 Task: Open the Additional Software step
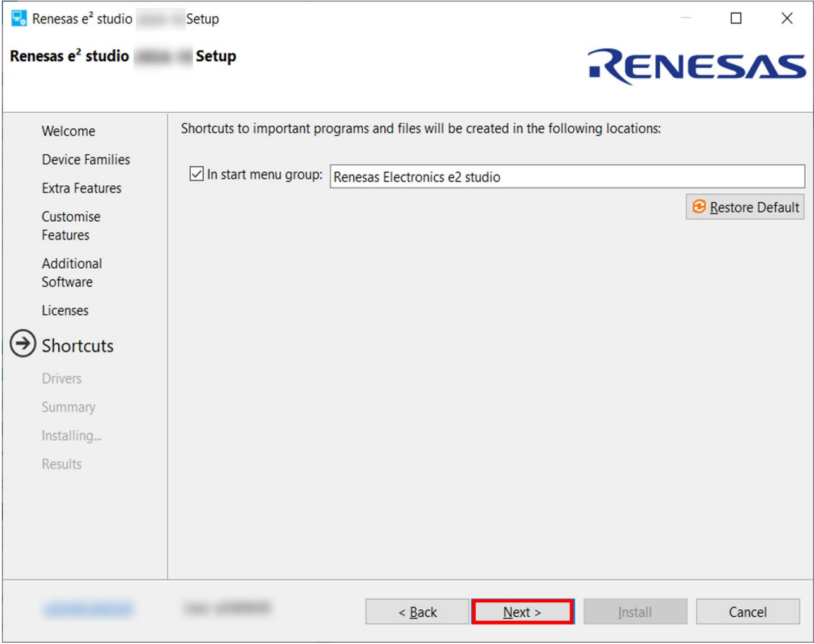tap(72, 272)
